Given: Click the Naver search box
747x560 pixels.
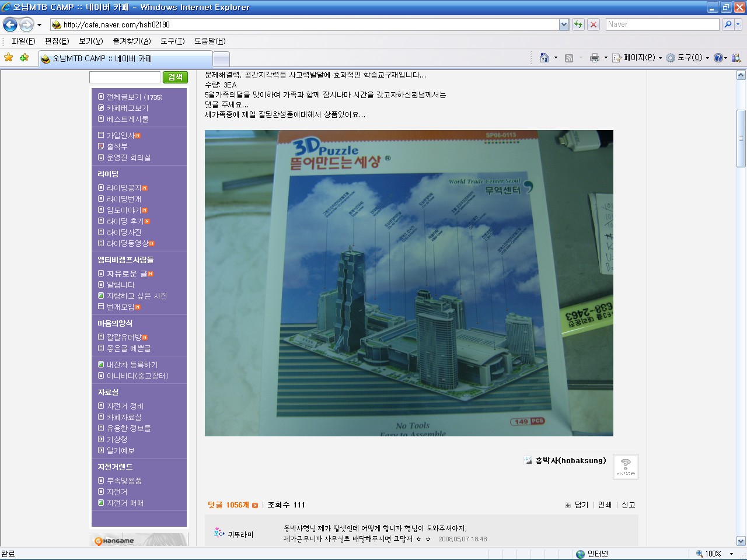Looking at the screenshot, I should point(662,24).
